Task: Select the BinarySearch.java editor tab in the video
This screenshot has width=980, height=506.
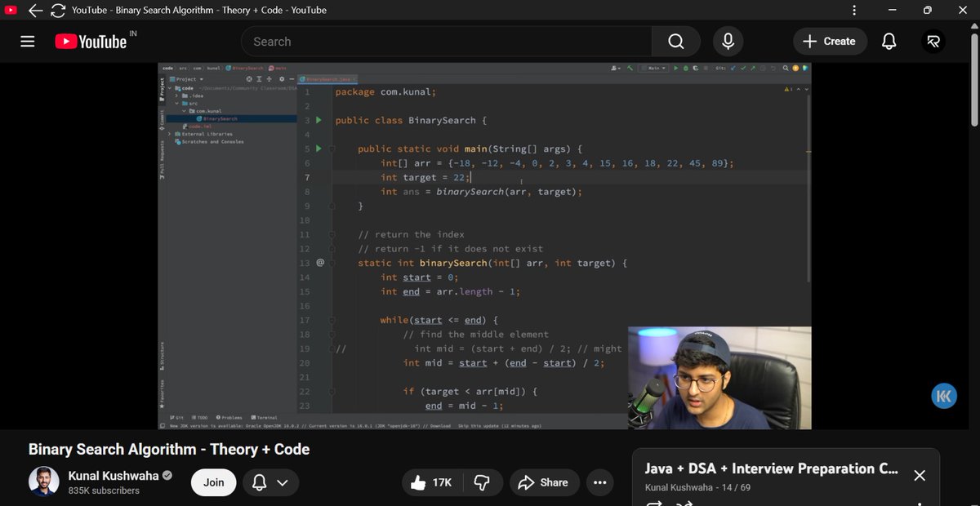Action: 327,79
